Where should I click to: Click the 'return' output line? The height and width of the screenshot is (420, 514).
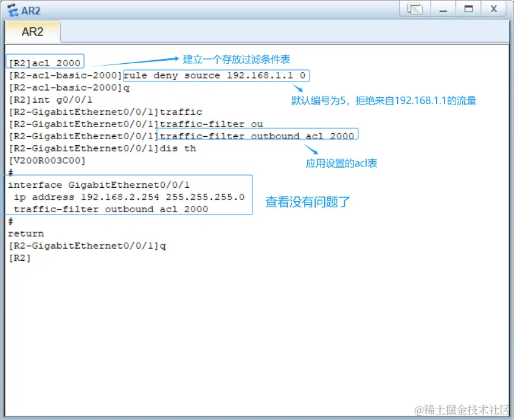(26, 233)
